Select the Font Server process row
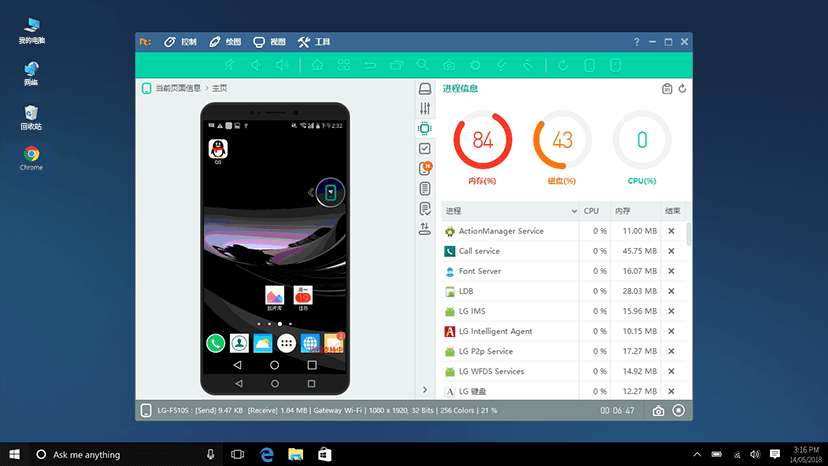 563,271
